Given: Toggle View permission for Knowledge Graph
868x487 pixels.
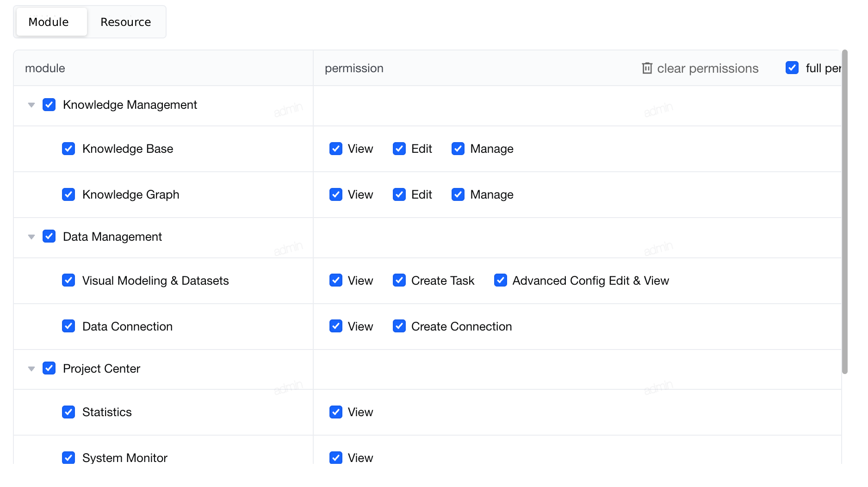Looking at the screenshot, I should [336, 194].
